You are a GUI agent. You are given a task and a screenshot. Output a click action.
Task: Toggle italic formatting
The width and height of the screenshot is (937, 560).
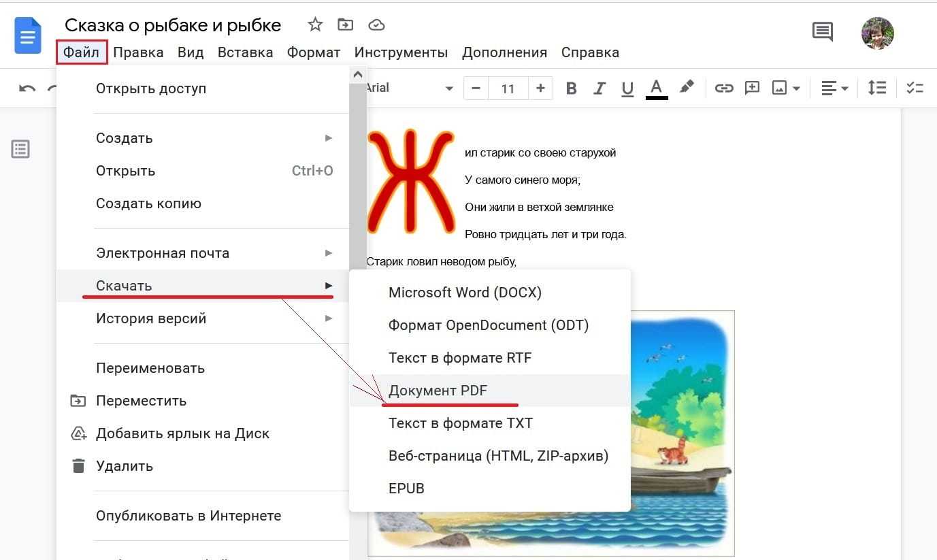pyautogui.click(x=599, y=88)
